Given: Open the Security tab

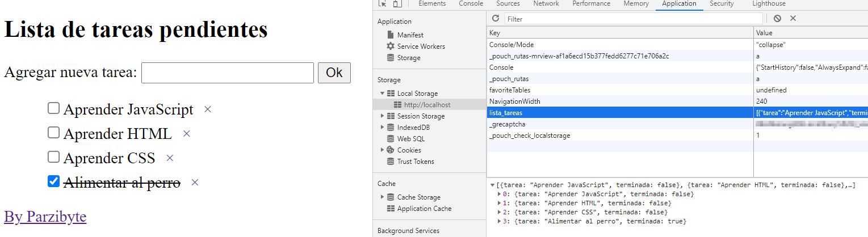Looking at the screenshot, I should pos(722,4).
